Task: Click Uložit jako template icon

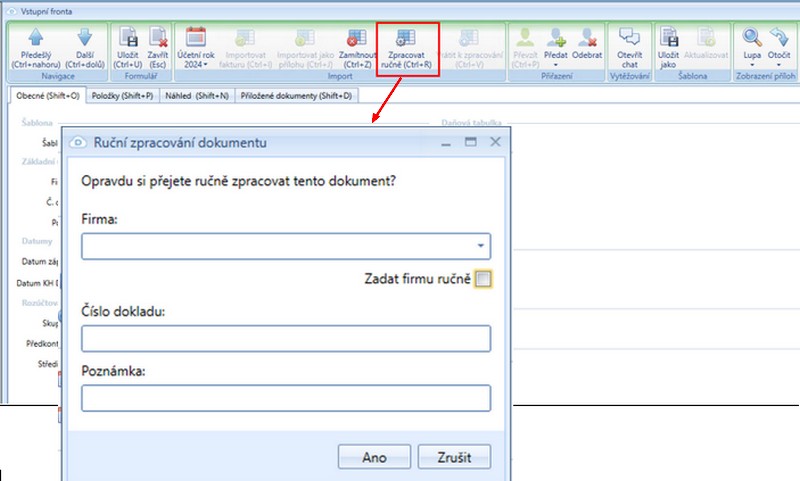Action: point(669,38)
